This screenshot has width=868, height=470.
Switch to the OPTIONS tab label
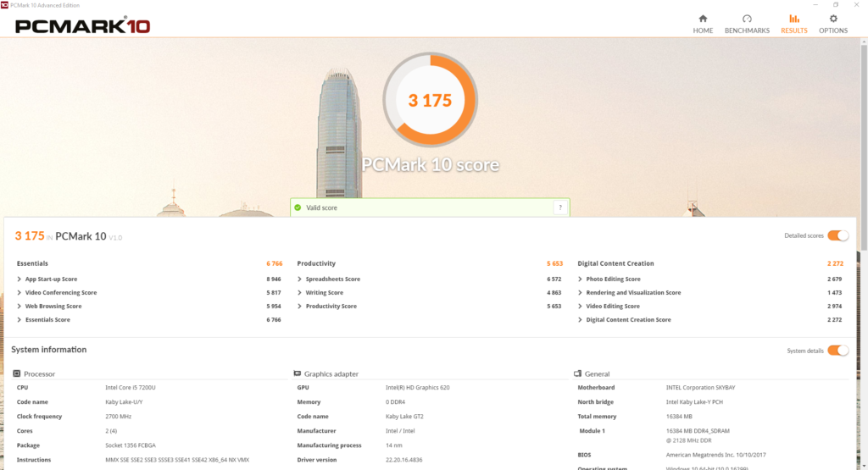point(833,31)
